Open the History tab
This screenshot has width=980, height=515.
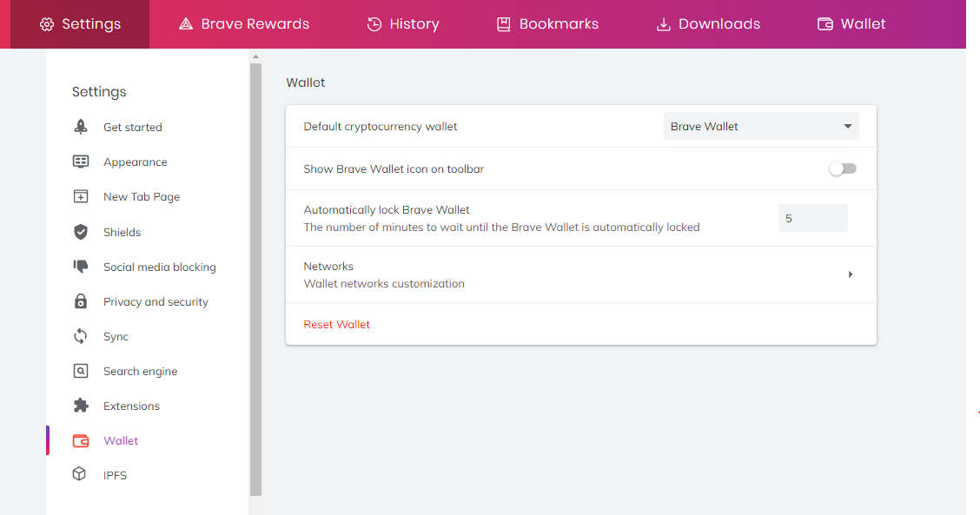pyautogui.click(x=414, y=23)
